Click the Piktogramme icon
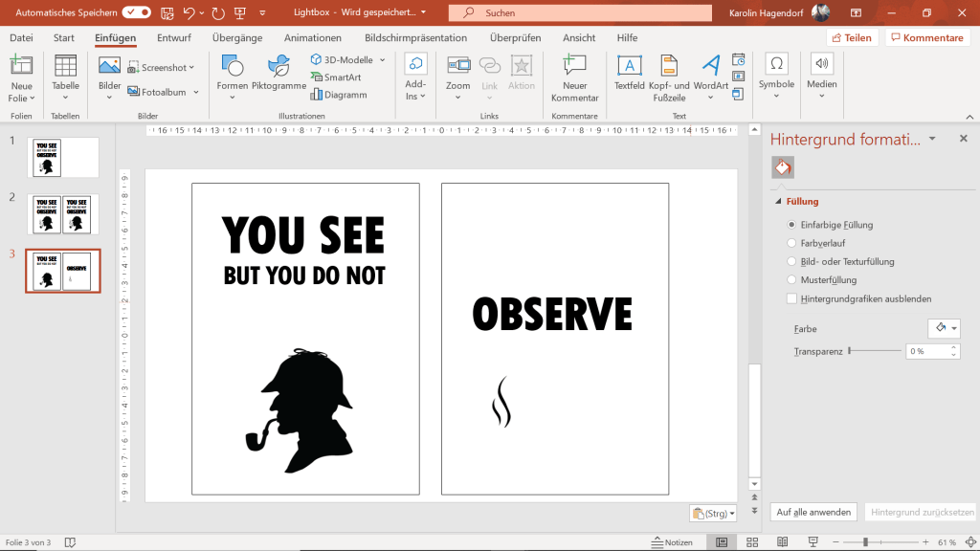This screenshot has width=980, height=551. (278, 66)
